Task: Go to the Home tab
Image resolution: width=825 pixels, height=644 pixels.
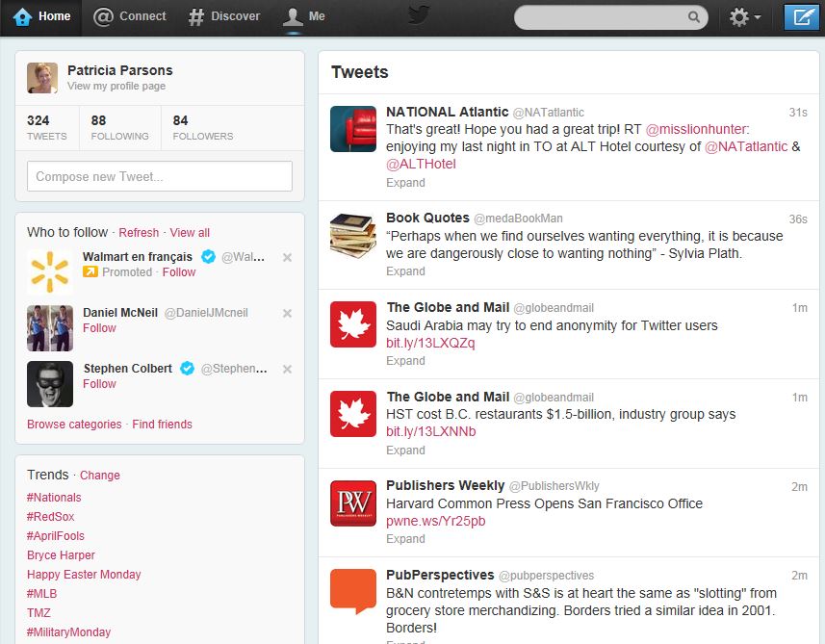Action: (x=42, y=16)
